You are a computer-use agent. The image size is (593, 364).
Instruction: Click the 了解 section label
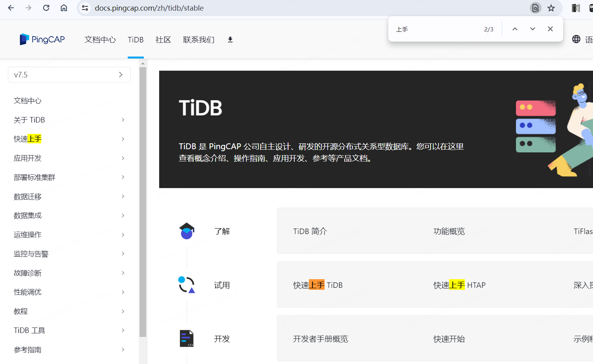pyautogui.click(x=222, y=231)
